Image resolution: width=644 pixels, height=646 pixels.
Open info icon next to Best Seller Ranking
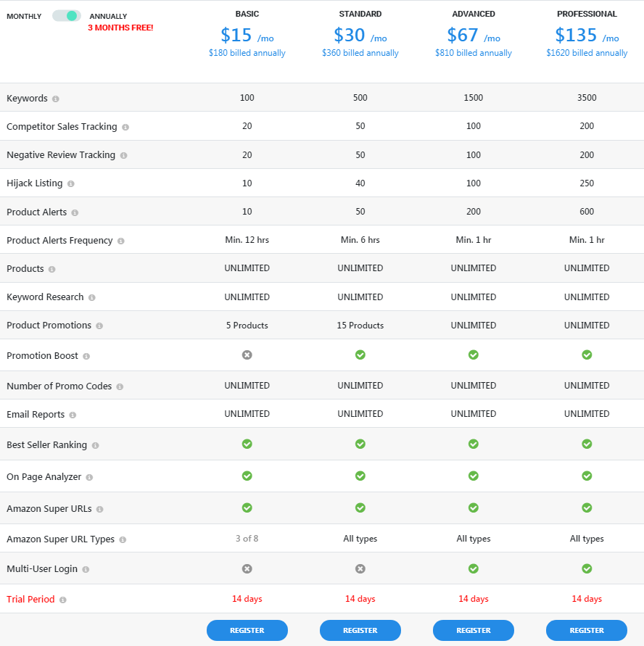95,445
